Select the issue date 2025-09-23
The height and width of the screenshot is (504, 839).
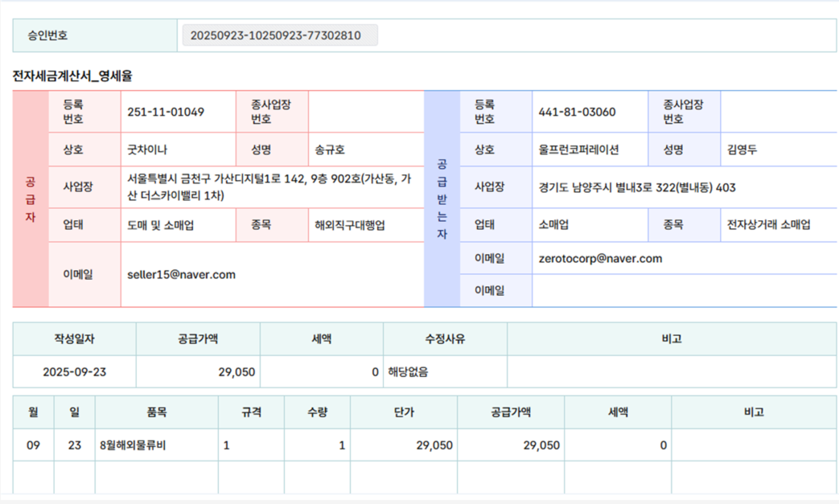[74, 372]
